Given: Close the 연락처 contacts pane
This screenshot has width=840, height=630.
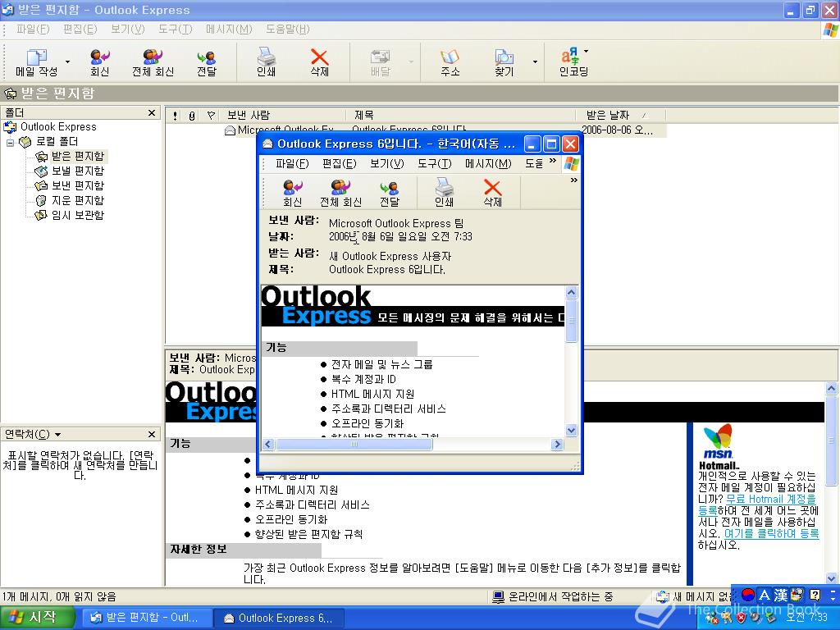Looking at the screenshot, I should 152,434.
